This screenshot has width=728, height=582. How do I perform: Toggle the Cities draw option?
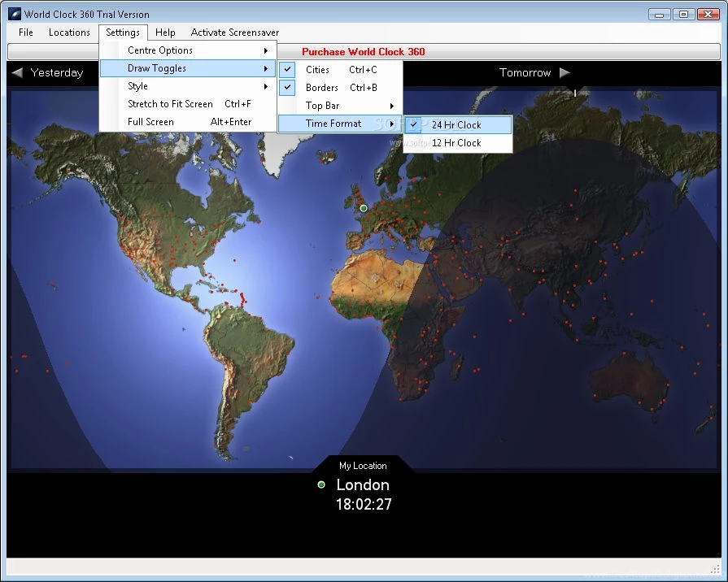[x=340, y=70]
